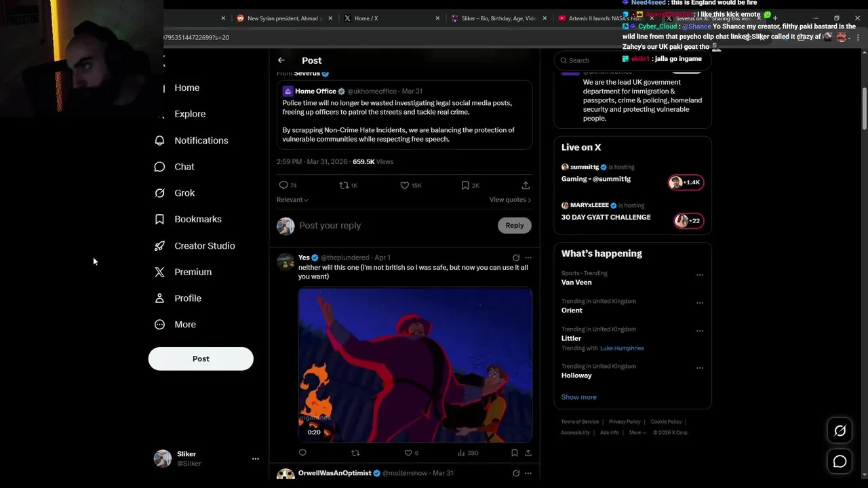The width and height of the screenshot is (868, 488).
Task: Open the Grok icon in sidebar
Action: (x=159, y=193)
